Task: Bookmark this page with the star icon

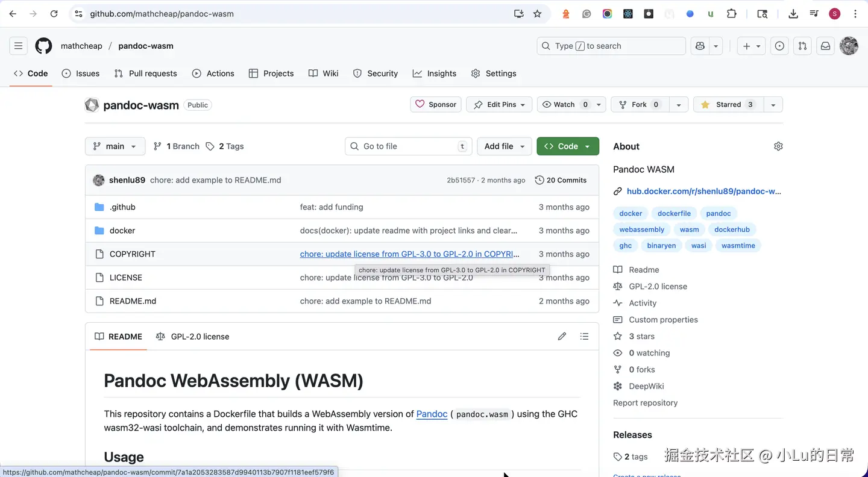Action: tap(538, 14)
